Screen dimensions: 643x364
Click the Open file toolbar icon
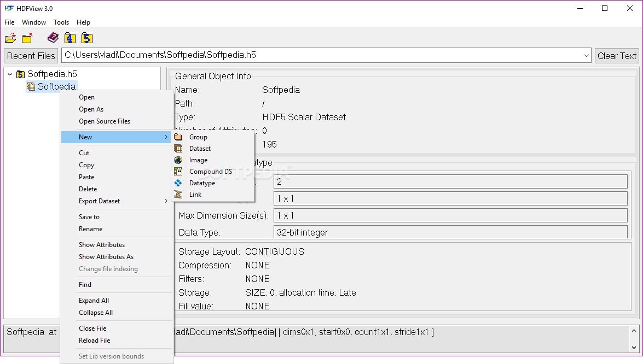(x=10, y=38)
